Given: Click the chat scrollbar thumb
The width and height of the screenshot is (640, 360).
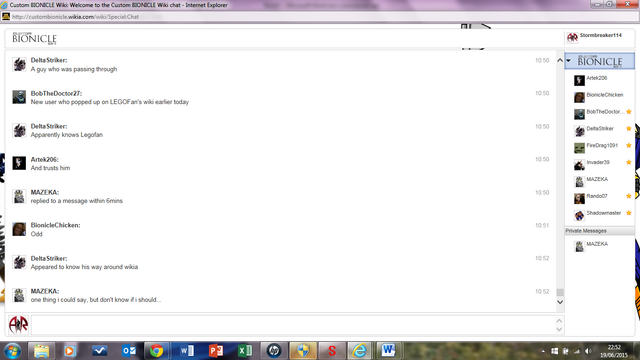Looking at the screenshot, I should 560,292.
